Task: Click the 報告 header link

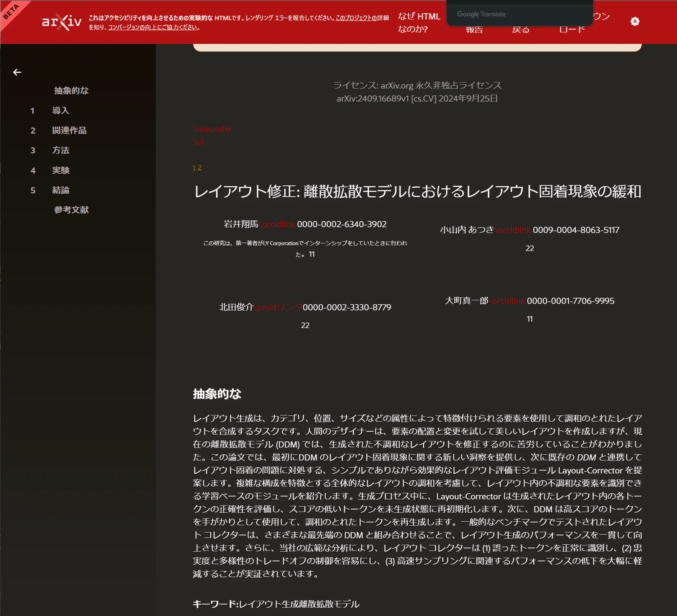Action: 474,30
